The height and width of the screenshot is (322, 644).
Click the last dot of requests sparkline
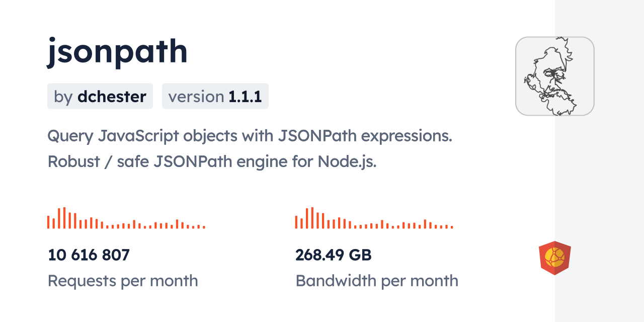(204, 227)
